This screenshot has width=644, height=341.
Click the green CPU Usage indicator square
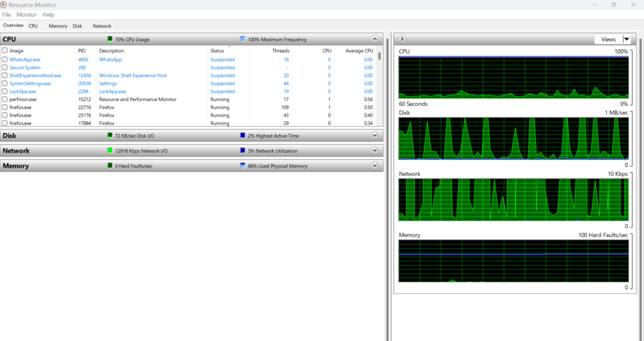[x=110, y=39]
